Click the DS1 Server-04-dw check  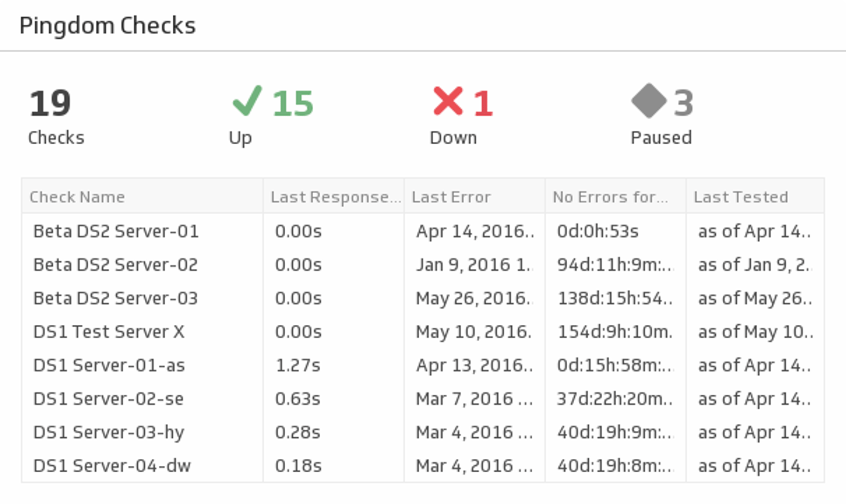[x=112, y=466]
